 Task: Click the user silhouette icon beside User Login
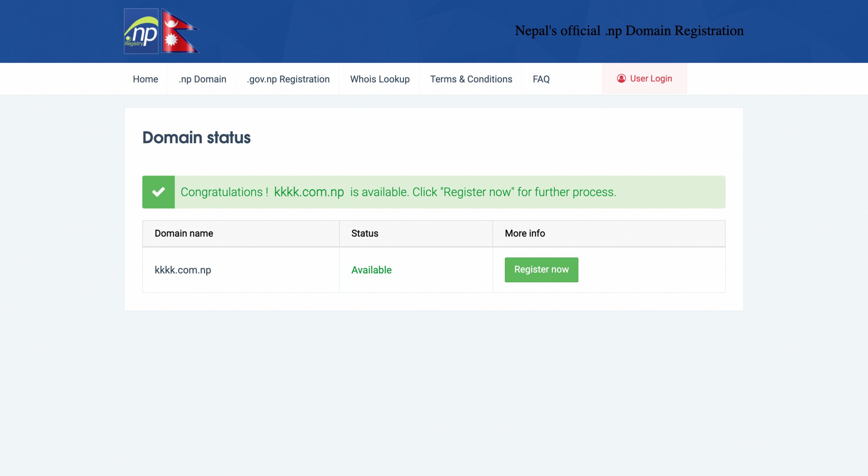tap(621, 78)
